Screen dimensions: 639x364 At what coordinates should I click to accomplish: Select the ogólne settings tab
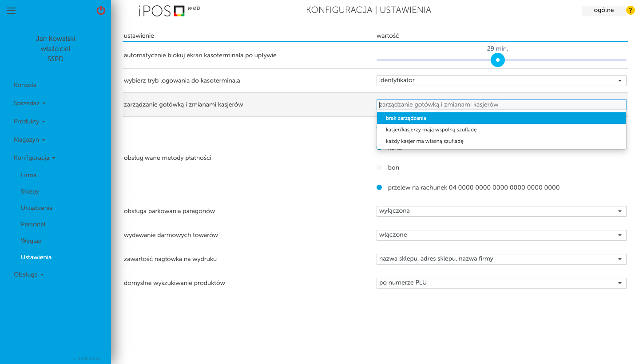pos(603,11)
